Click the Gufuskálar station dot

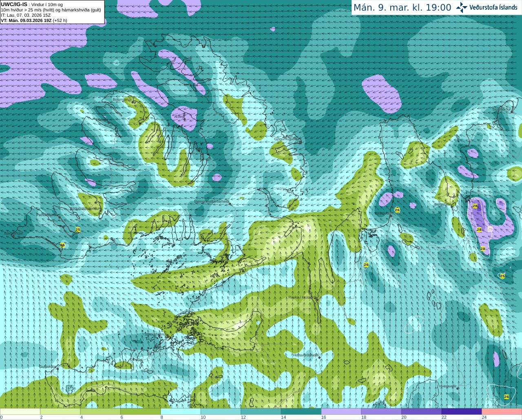(58, 369)
